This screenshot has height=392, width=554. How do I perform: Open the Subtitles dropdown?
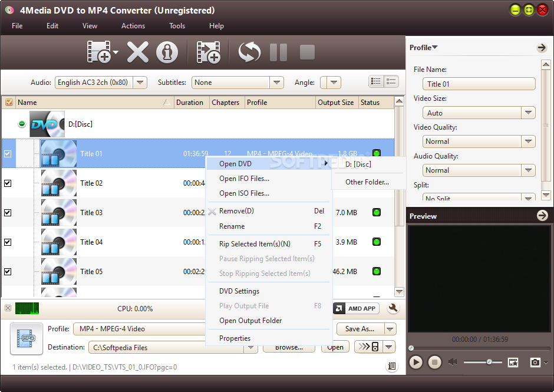tap(276, 83)
